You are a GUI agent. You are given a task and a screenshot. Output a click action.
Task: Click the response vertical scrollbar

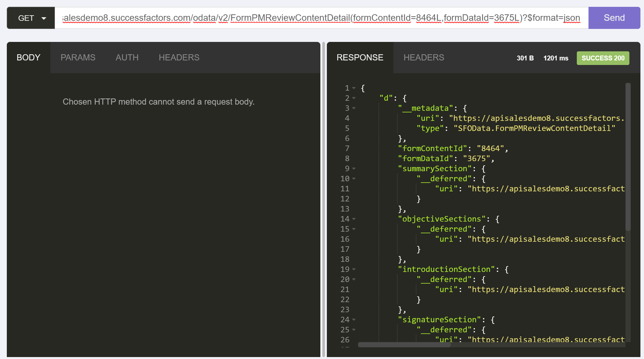click(x=628, y=157)
